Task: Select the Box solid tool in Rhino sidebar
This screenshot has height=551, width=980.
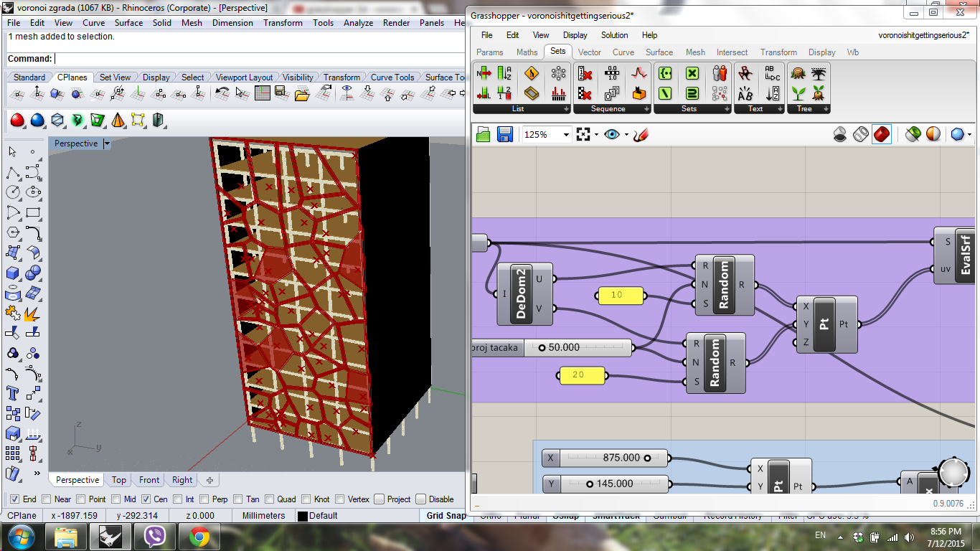Action: [13, 272]
